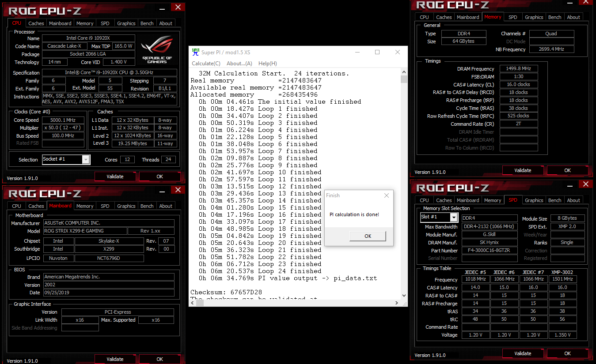Click the XMP-3002 voltage value 1.350 V
Image resolution: width=596 pixels, height=364 pixels.
[x=562, y=335]
